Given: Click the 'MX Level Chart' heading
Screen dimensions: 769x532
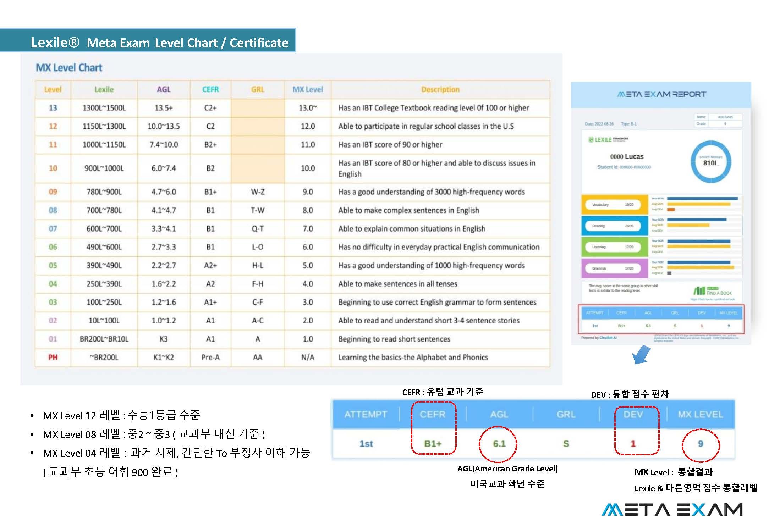Looking at the screenshot, I should (69, 68).
